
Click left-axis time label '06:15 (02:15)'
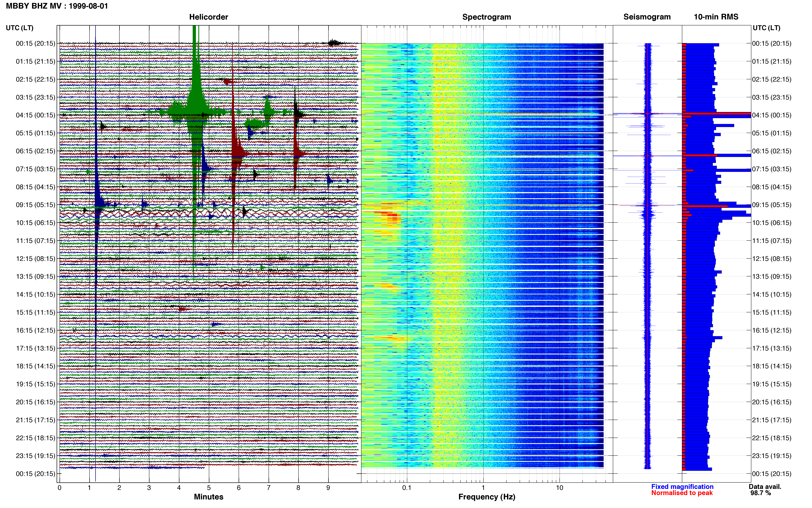click(36, 151)
